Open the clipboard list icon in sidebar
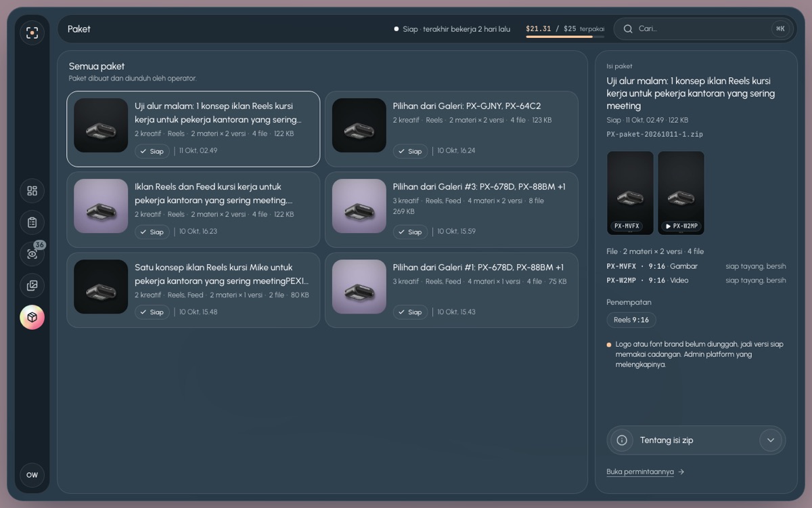Screen dimensions: 812x508 32,222
